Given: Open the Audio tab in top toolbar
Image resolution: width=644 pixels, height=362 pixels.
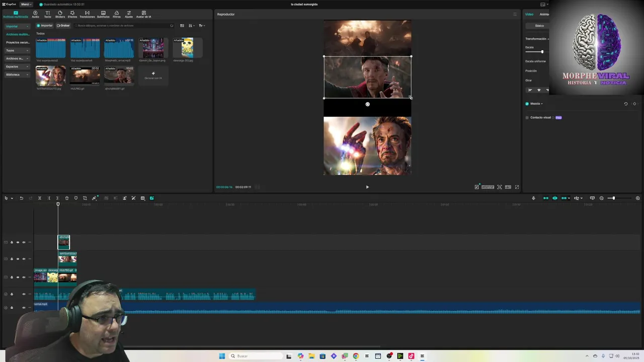Looking at the screenshot, I should point(35,14).
